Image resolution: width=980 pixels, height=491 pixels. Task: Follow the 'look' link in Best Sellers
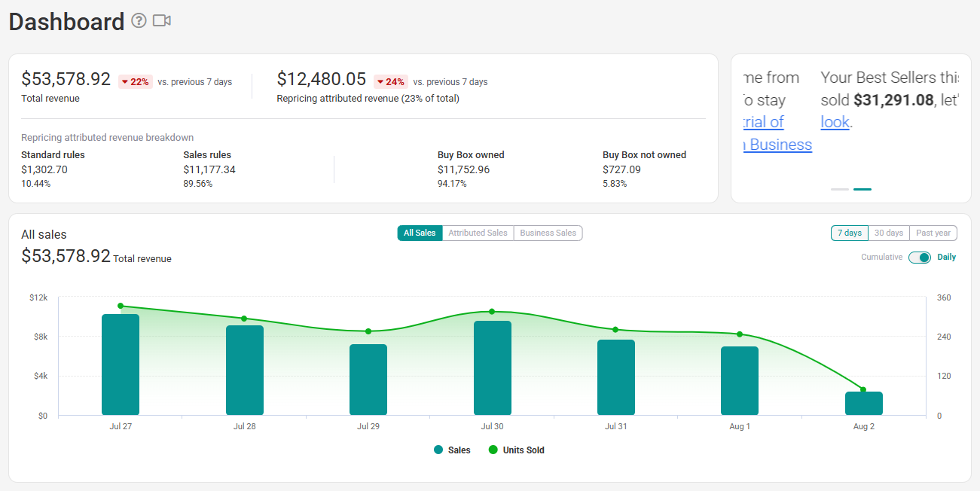click(x=835, y=122)
